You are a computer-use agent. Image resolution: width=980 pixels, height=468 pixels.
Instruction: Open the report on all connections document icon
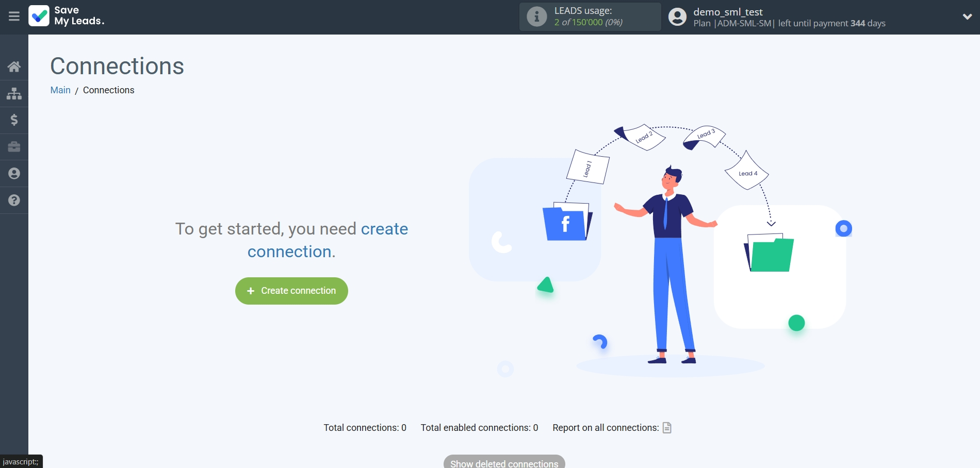667,428
